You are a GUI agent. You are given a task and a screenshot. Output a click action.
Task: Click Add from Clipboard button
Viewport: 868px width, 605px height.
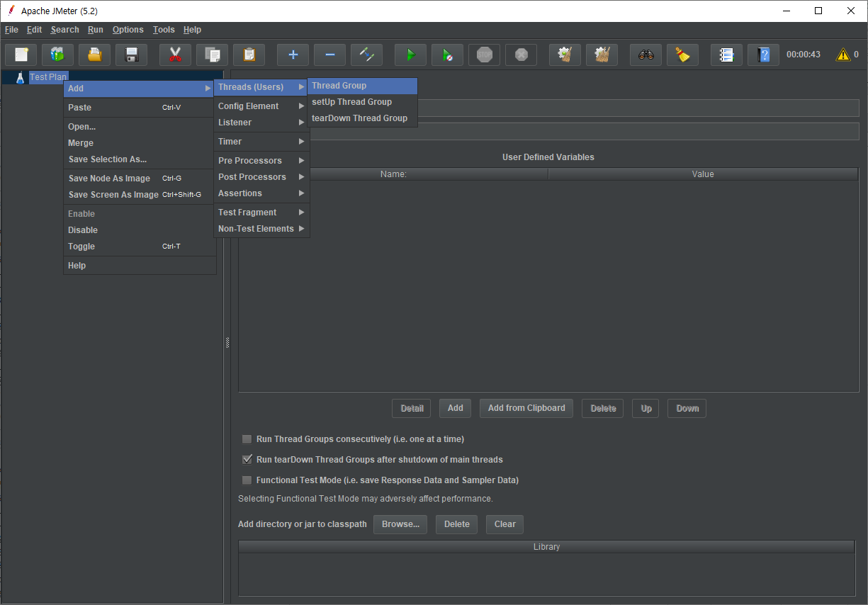[526, 408]
